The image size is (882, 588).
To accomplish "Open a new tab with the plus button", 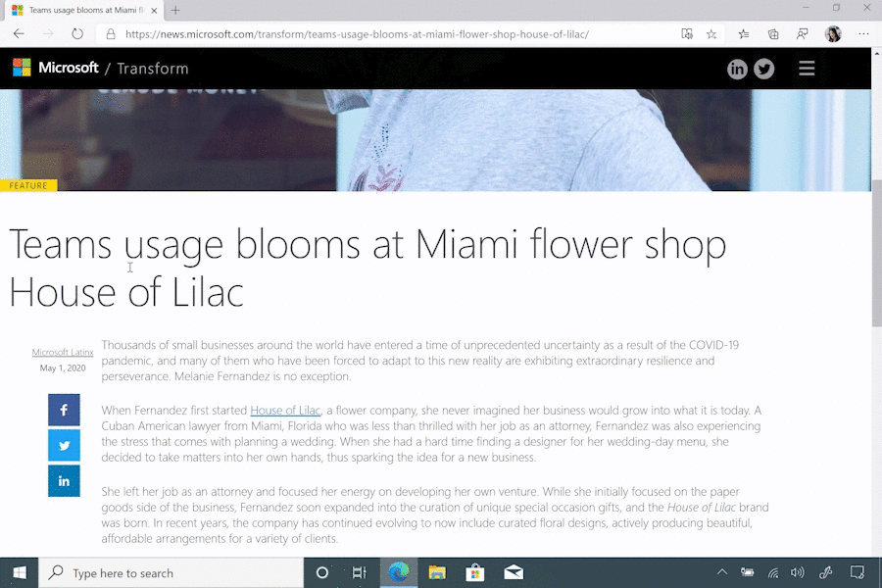I will [x=175, y=10].
